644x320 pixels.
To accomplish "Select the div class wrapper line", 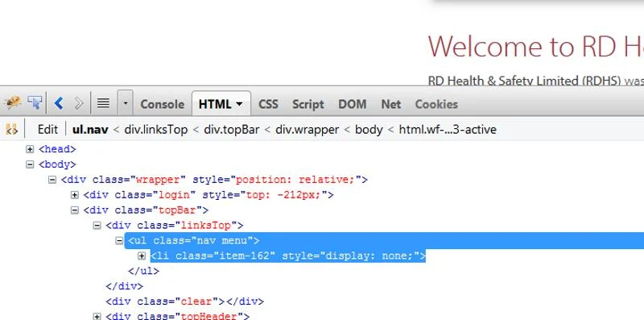I will click(x=214, y=180).
